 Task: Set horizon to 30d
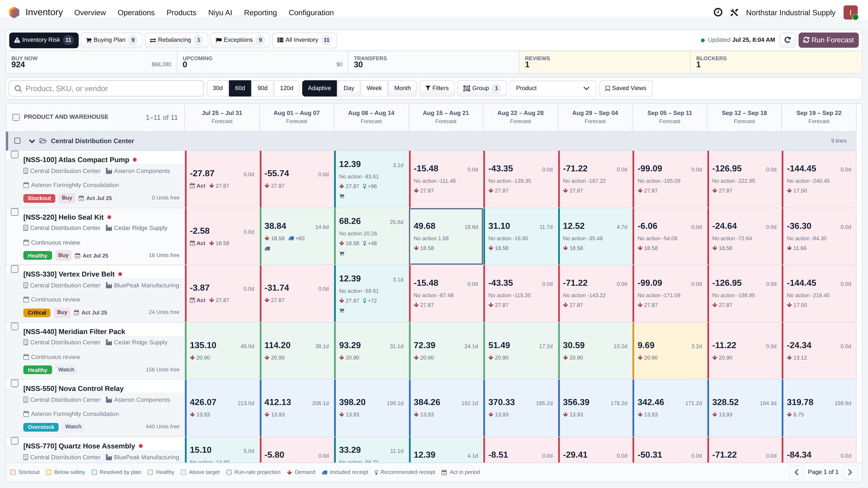(217, 88)
